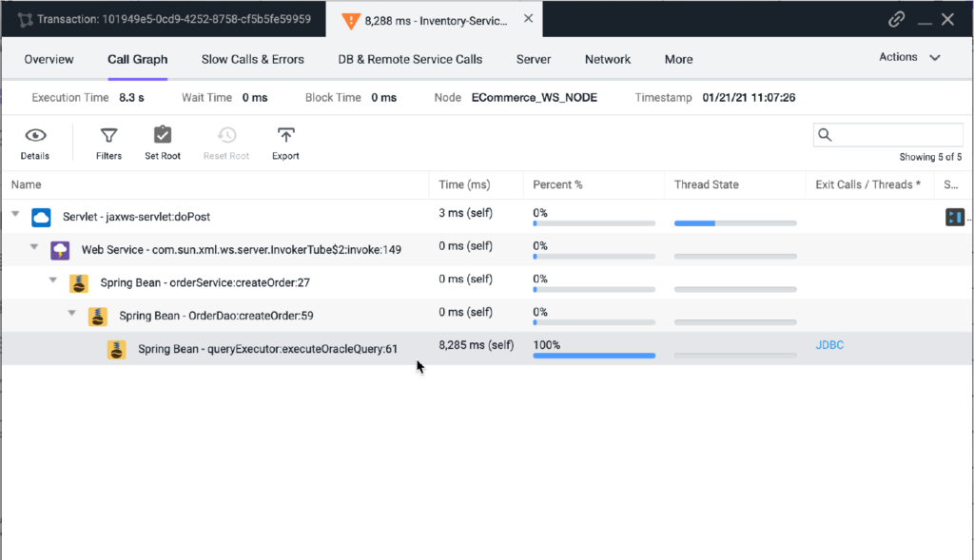Click the Web Service purple icon
The width and height of the screenshot is (974, 560).
click(60, 250)
